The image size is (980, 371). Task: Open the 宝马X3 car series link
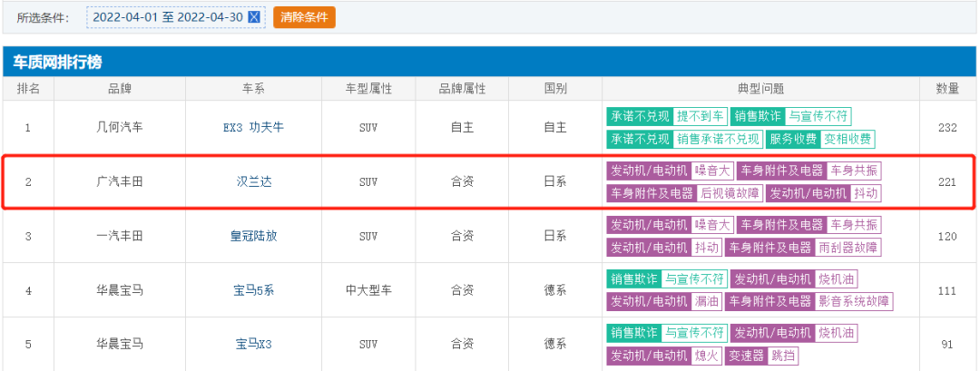click(254, 344)
